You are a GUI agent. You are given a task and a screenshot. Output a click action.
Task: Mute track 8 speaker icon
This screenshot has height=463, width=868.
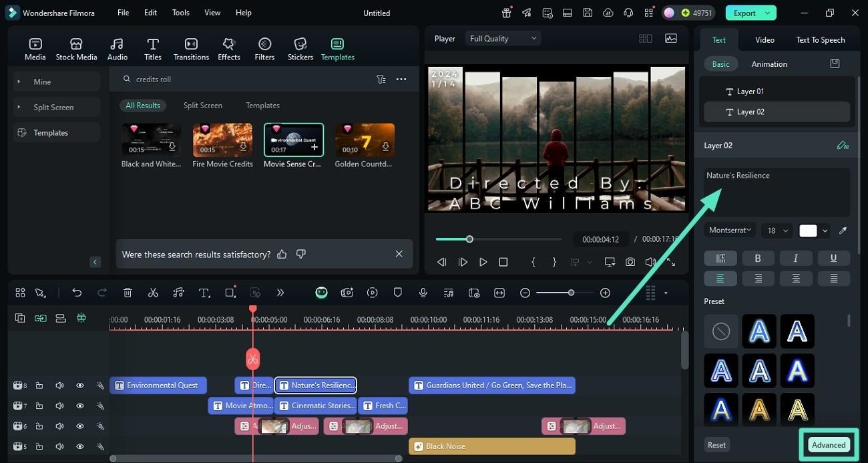point(59,385)
